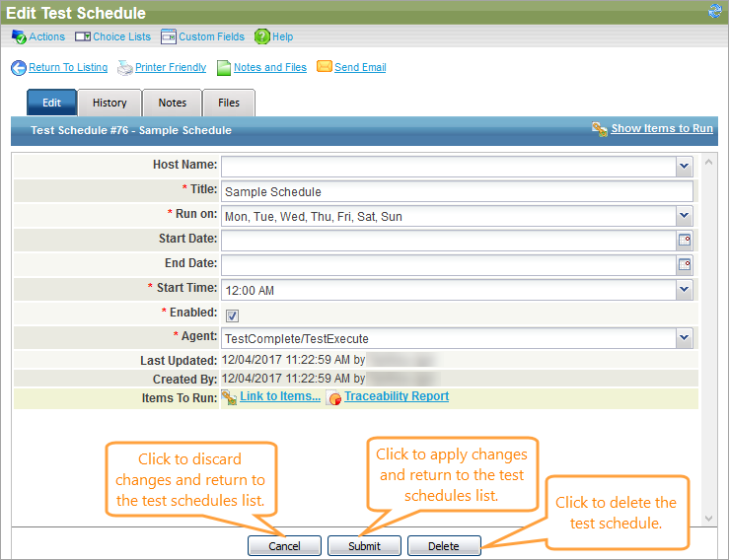Screen dimensions: 729x560
Task: Open the Start Date calendar picker
Action: (685, 240)
